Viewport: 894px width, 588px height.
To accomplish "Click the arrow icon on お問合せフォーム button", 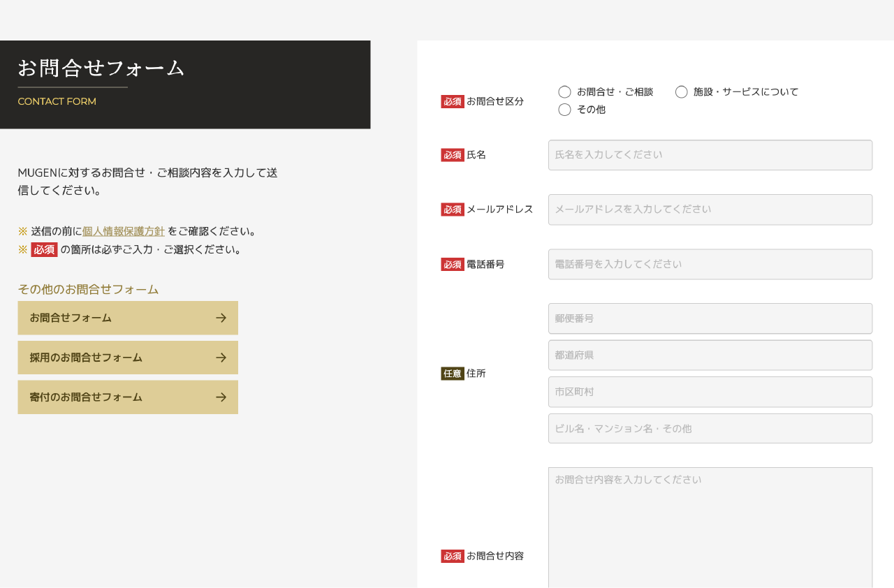I will click(x=221, y=318).
